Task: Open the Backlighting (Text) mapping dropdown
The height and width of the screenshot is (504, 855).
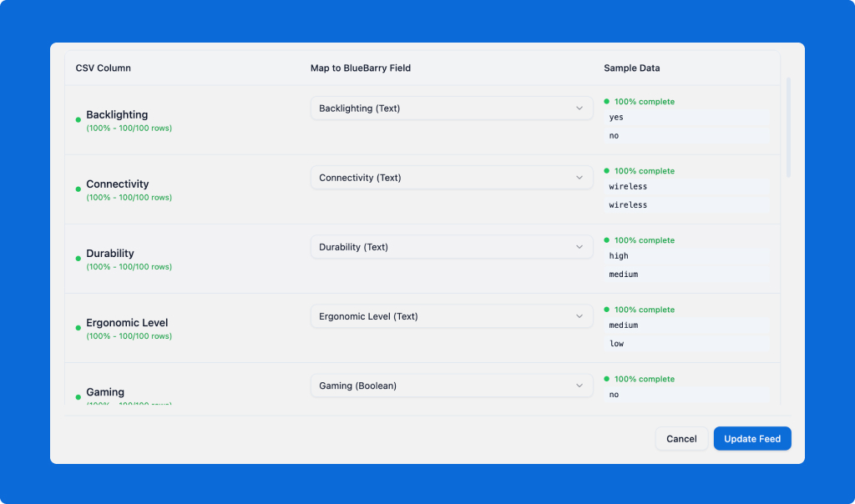Action: click(451, 108)
